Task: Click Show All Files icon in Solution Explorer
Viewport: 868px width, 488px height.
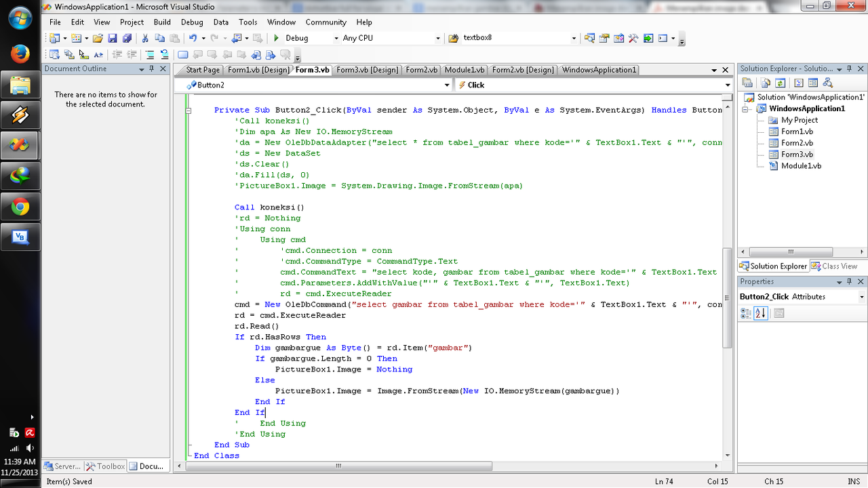Action: [764, 83]
